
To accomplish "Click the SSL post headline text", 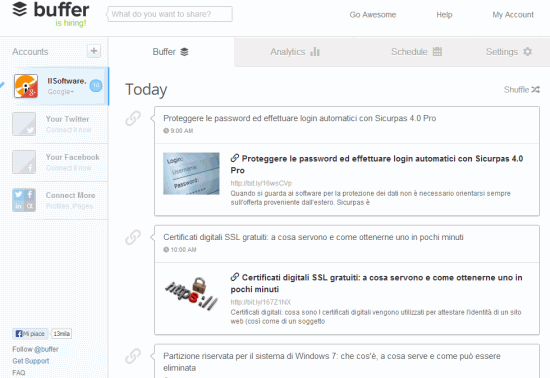I will click(x=313, y=237).
